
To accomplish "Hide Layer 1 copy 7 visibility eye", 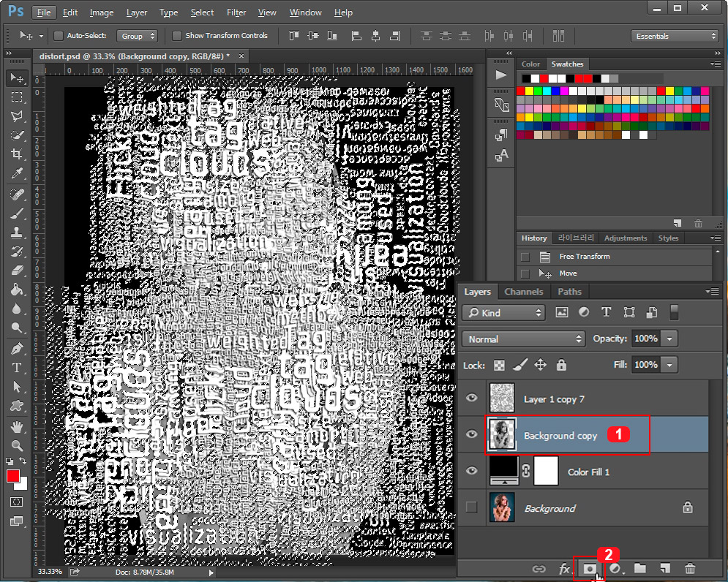I will pyautogui.click(x=472, y=398).
